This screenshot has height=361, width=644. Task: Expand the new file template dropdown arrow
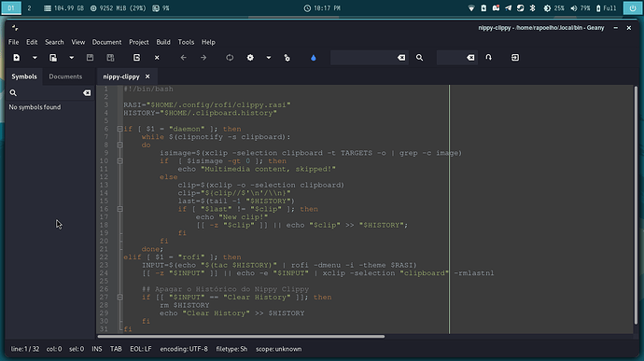(35, 58)
